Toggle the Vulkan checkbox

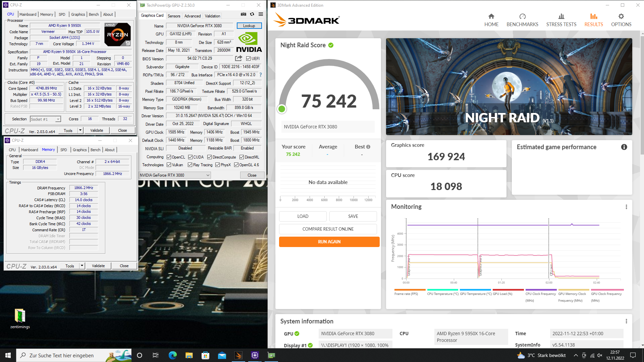click(x=169, y=165)
